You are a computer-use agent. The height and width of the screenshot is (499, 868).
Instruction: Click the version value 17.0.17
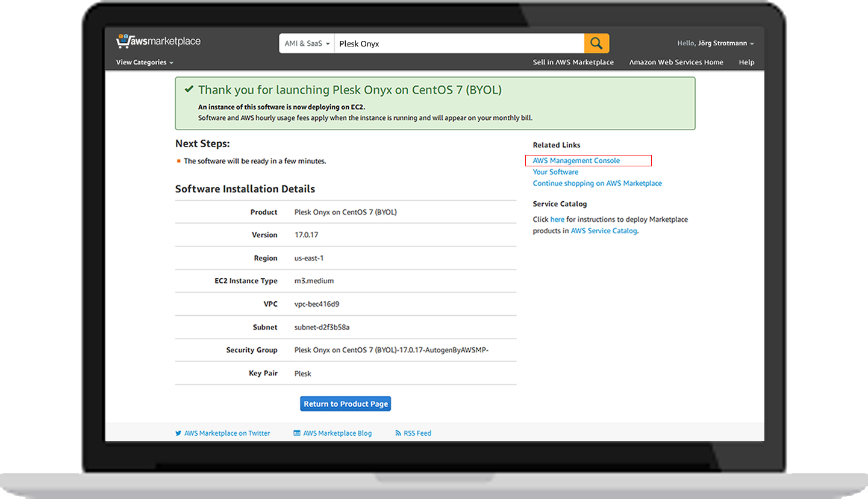(x=307, y=235)
